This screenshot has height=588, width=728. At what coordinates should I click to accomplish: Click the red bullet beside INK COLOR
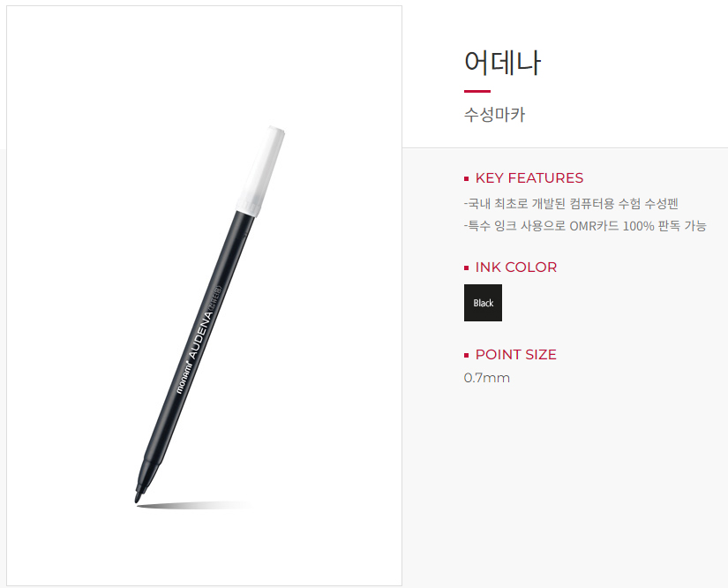click(x=466, y=268)
